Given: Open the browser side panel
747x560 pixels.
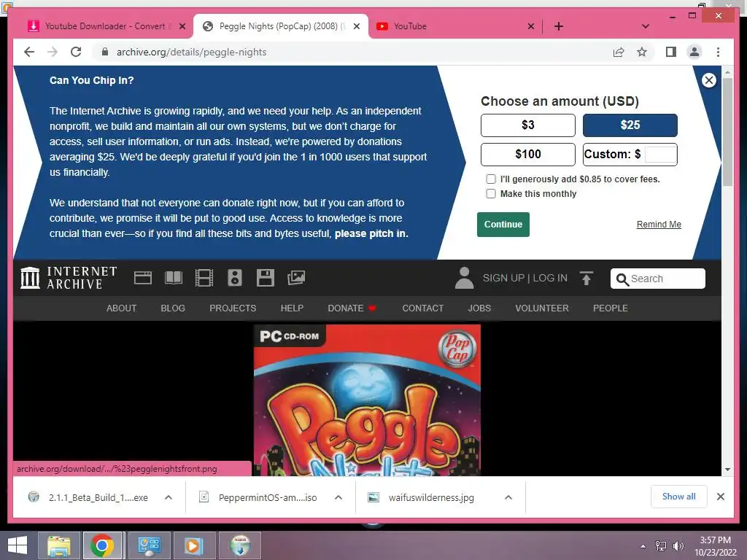Looking at the screenshot, I should point(671,52).
